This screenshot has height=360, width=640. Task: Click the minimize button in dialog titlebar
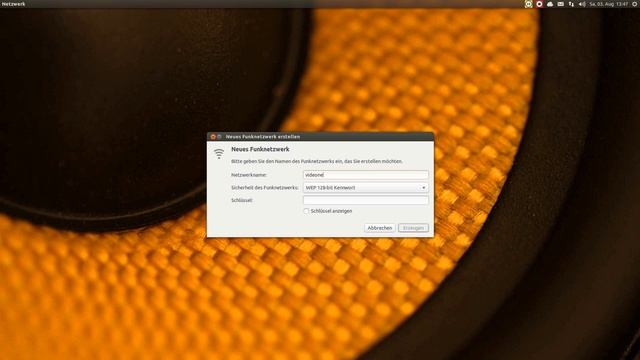[219, 137]
